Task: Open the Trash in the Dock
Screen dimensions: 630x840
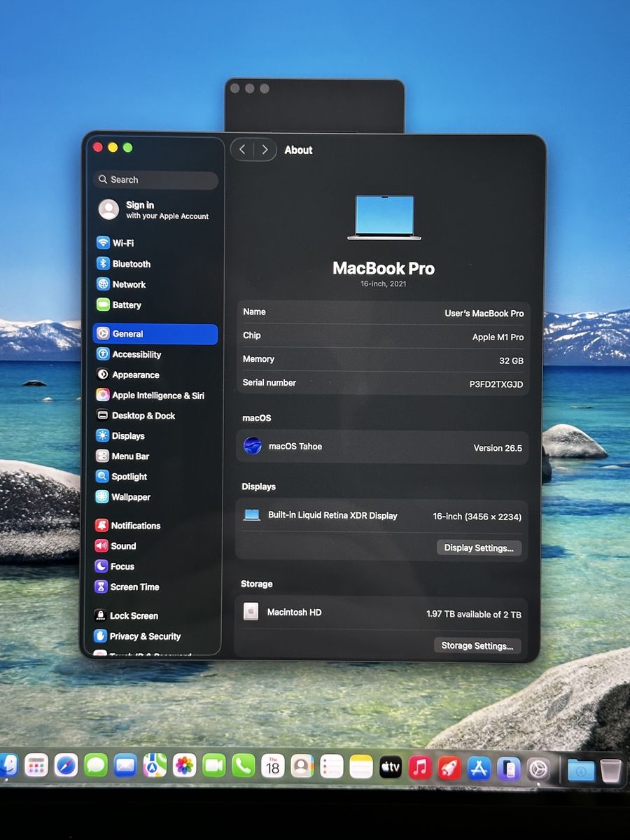Action: 611,771
